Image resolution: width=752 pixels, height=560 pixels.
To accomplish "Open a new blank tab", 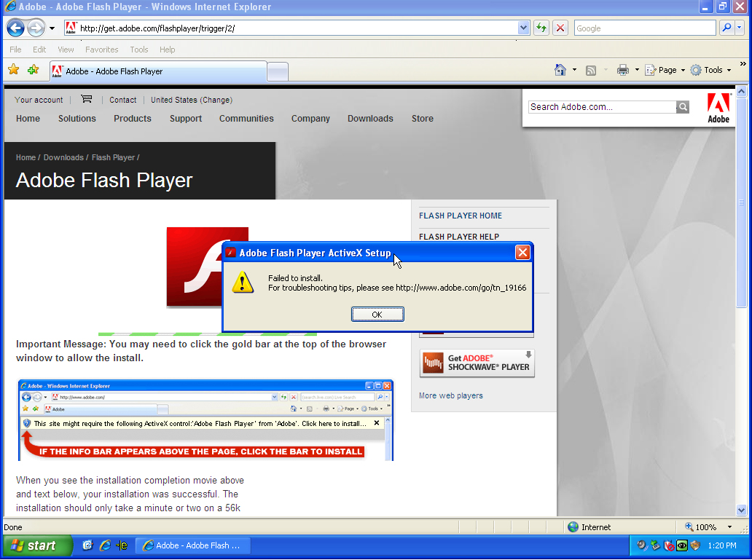I will 277,72.
